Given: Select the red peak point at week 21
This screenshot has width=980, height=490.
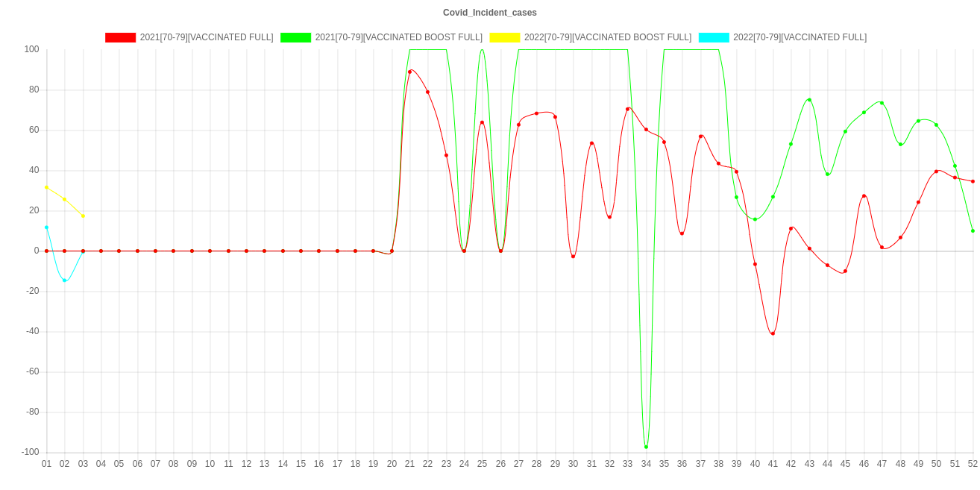Looking at the screenshot, I should pos(409,72).
